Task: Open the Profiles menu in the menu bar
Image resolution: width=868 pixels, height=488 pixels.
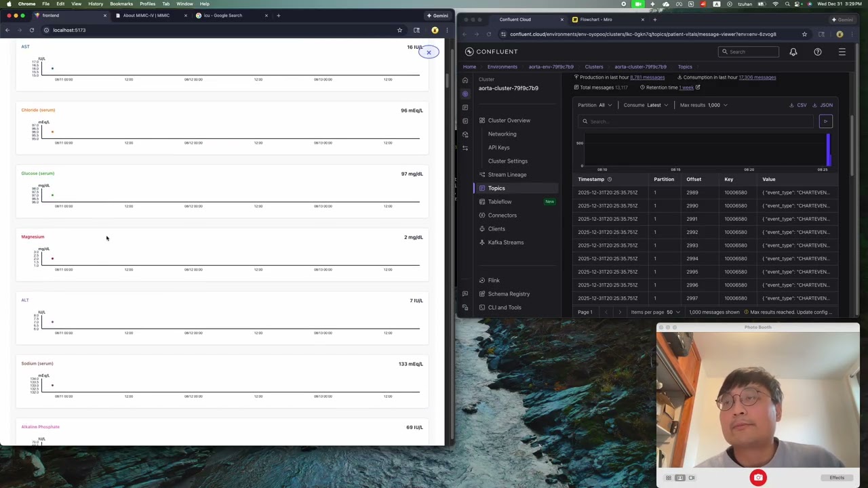Action: [147, 4]
